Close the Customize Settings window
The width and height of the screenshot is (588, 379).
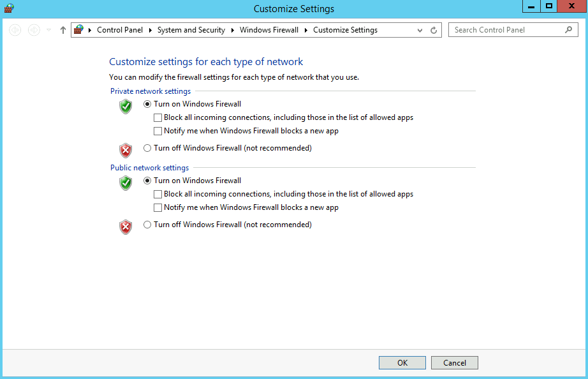[x=572, y=6]
